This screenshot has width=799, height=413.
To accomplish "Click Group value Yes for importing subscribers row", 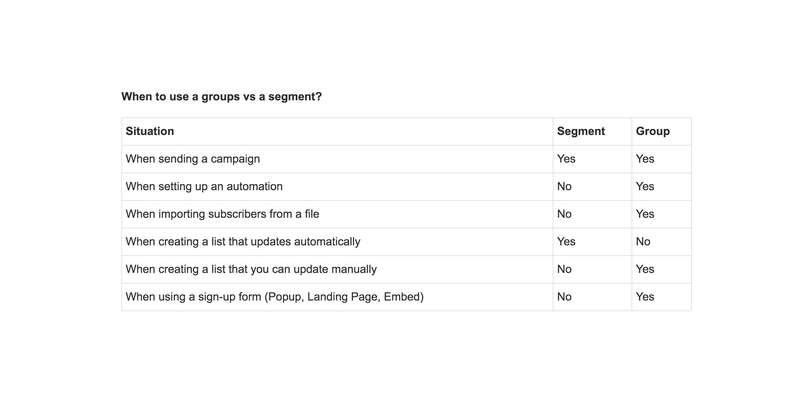I will point(645,214).
